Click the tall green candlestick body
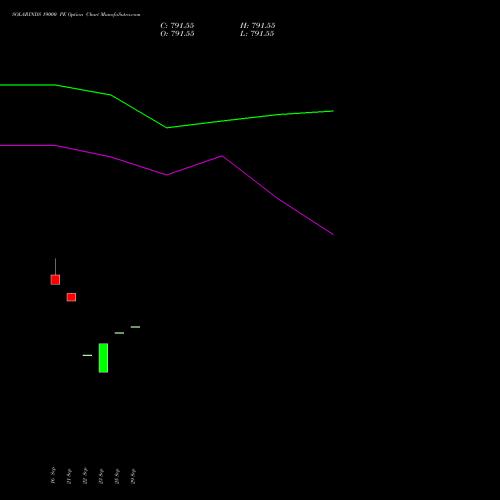Image resolution: width=500 pixels, height=500 pixels. pyautogui.click(x=103, y=358)
